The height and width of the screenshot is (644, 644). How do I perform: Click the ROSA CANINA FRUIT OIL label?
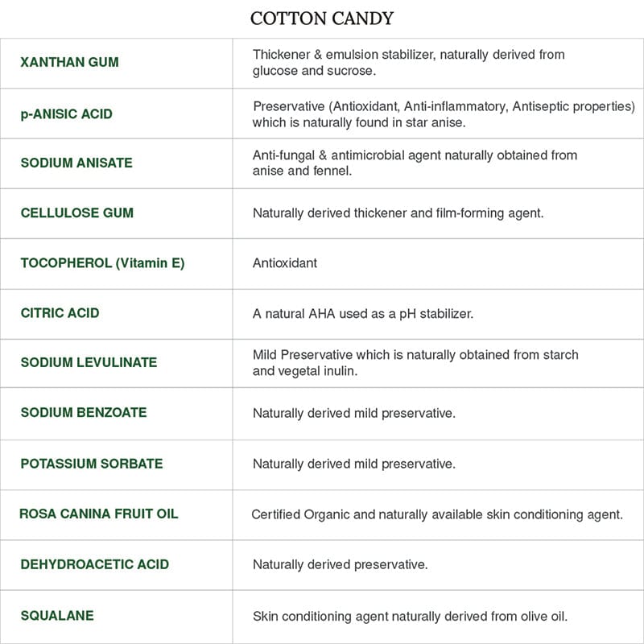point(99,514)
